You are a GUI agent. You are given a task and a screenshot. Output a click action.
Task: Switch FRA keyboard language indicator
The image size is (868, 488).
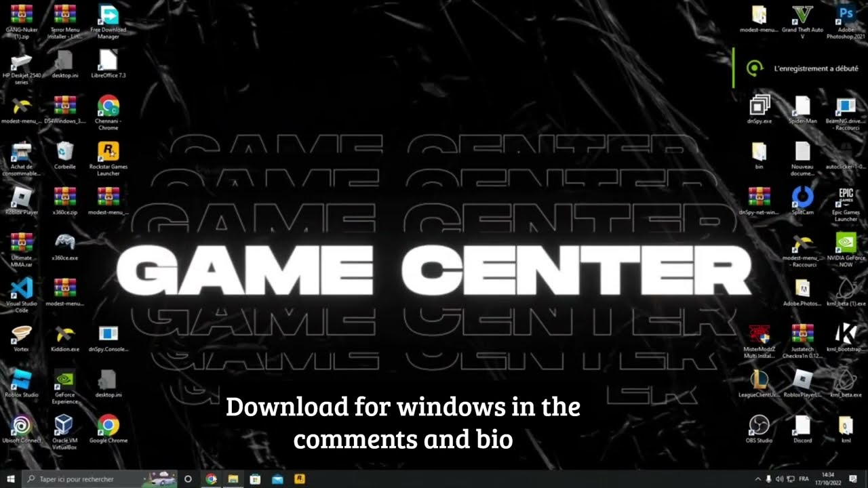click(x=804, y=479)
